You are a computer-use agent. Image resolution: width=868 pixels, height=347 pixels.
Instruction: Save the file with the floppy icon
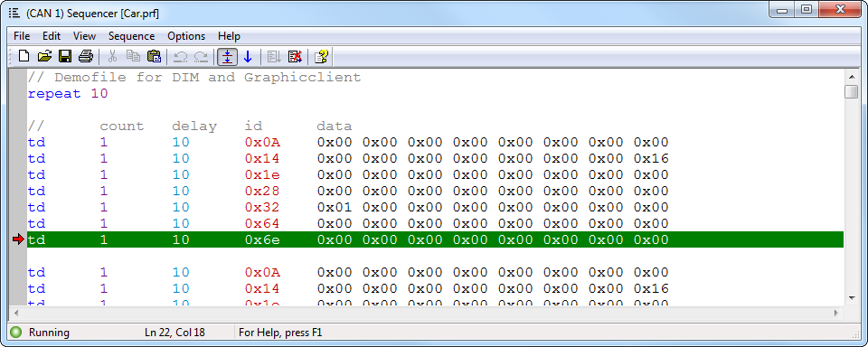65,56
